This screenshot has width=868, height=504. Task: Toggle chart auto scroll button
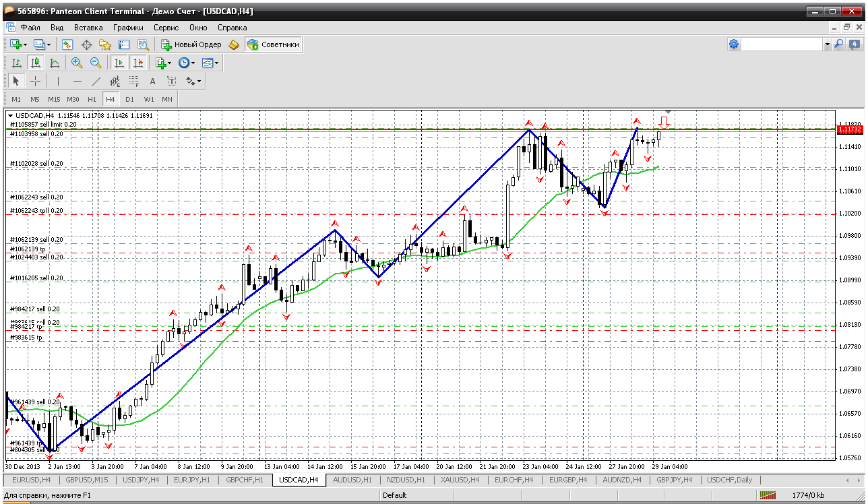click(x=119, y=63)
